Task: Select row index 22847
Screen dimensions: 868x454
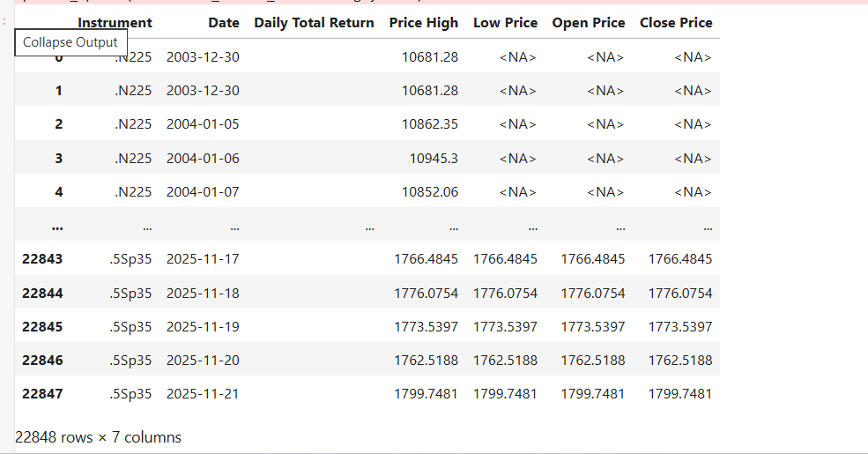Action: [42, 394]
